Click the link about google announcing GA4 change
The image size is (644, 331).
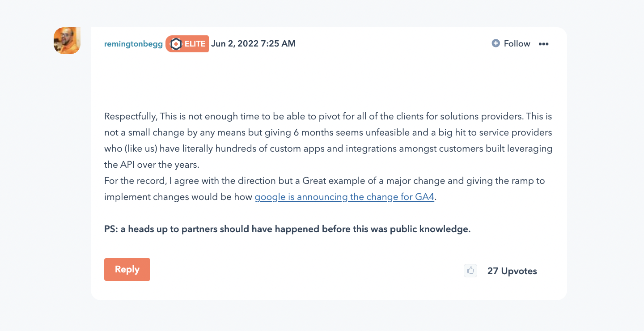click(344, 197)
